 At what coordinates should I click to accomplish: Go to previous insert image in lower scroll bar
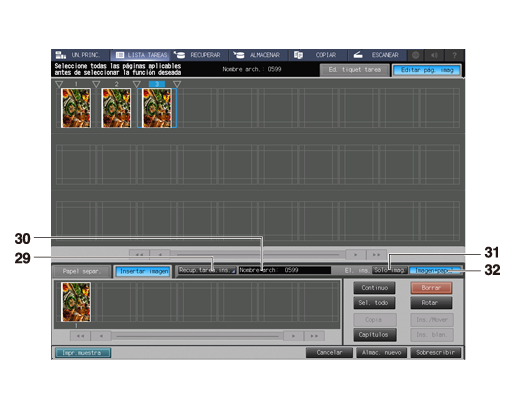(x=101, y=336)
